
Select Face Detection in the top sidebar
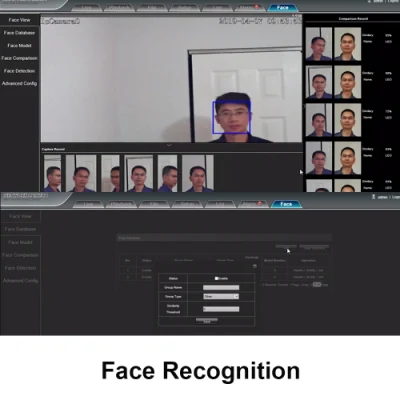click(19, 71)
